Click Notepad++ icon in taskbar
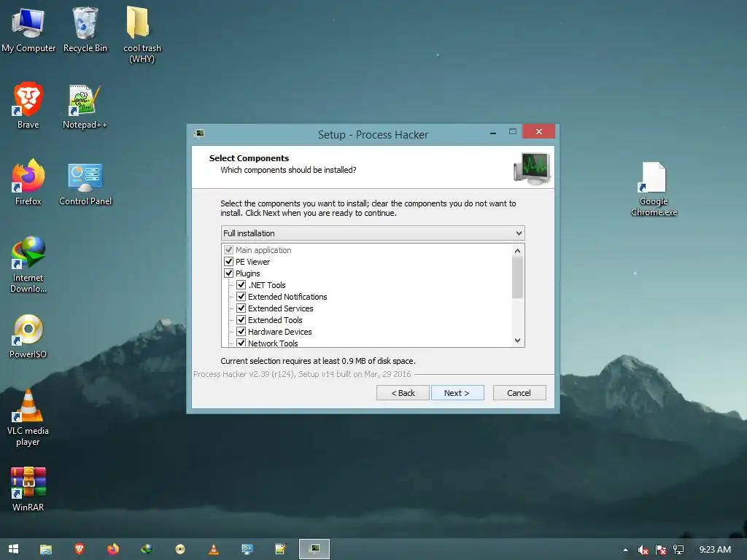 tap(281, 549)
